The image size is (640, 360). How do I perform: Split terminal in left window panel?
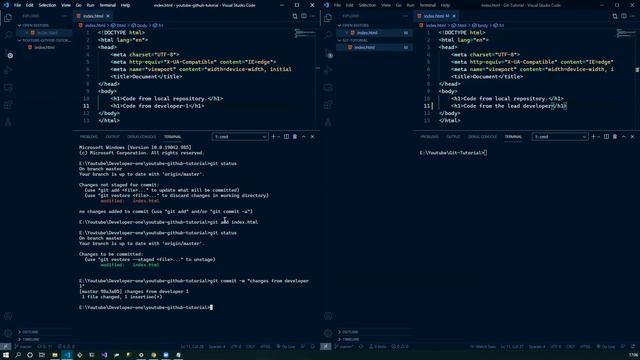pos(286,137)
